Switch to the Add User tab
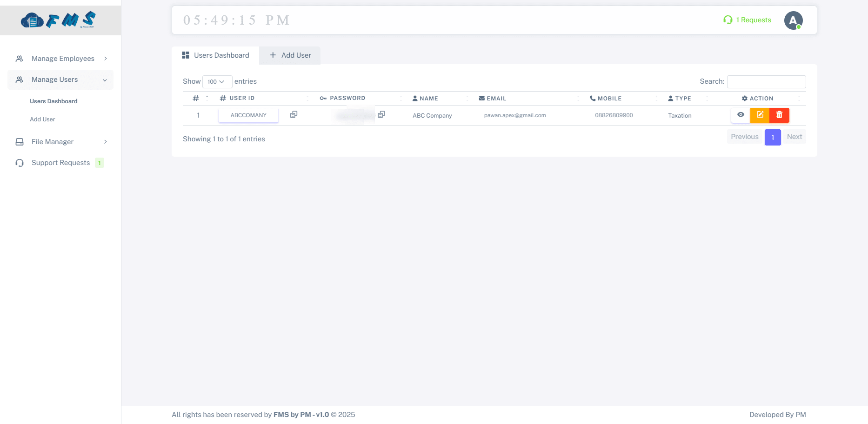868x424 pixels. pyautogui.click(x=290, y=55)
